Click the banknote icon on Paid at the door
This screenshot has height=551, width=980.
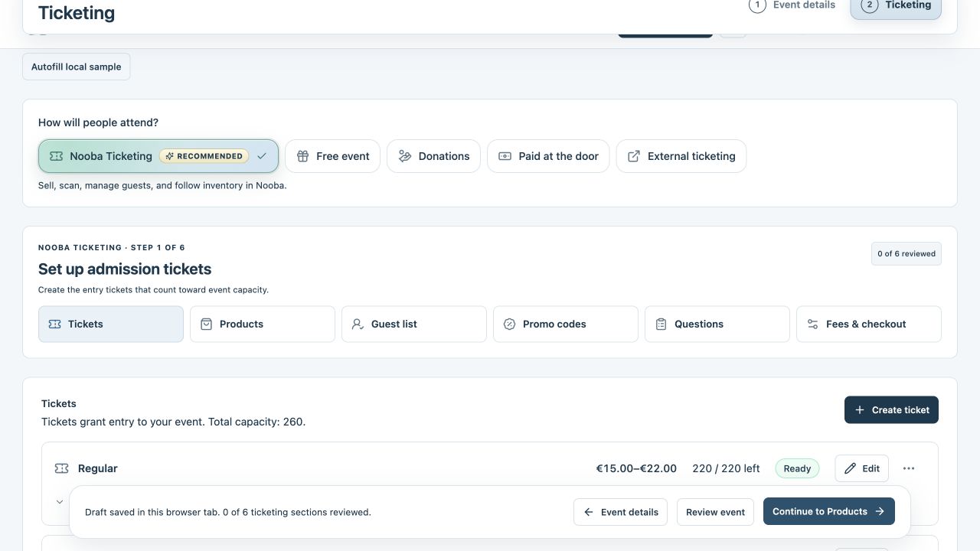(505, 156)
